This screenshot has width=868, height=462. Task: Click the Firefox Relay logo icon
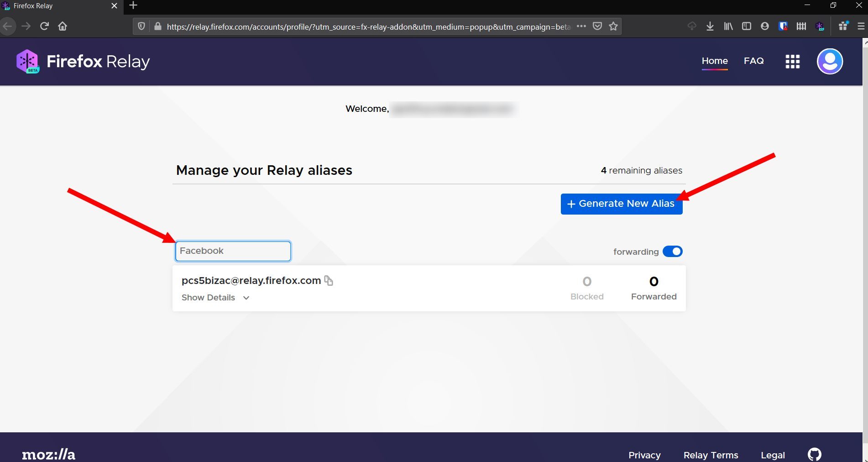coord(27,61)
